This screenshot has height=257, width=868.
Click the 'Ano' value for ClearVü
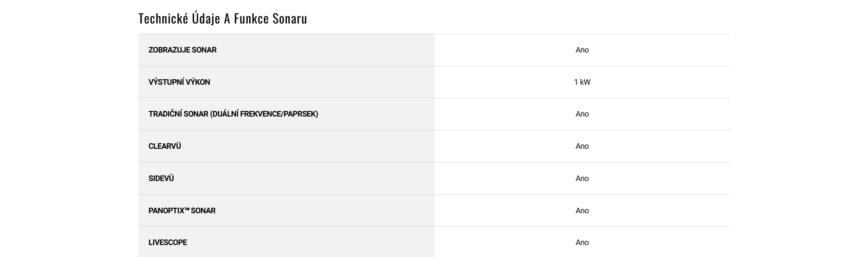pos(582,146)
